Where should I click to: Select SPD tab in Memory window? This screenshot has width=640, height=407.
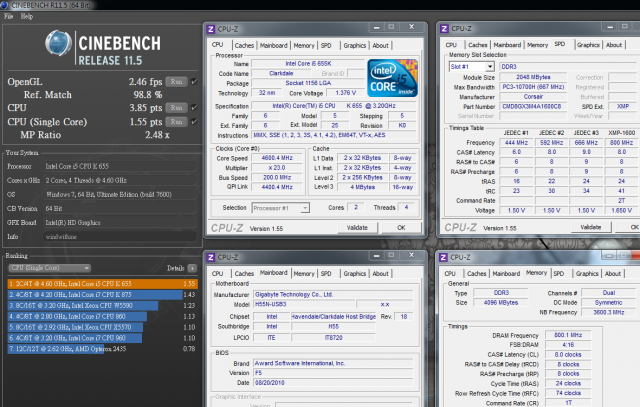coord(559,274)
